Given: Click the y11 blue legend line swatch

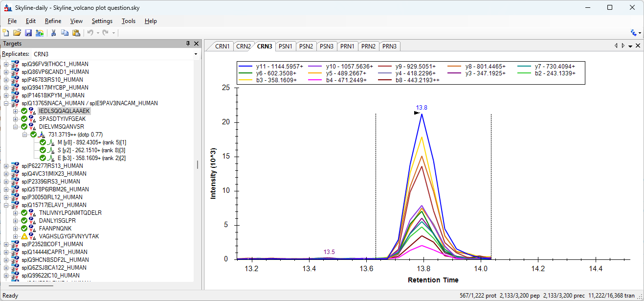Looking at the screenshot, I should 246,66.
